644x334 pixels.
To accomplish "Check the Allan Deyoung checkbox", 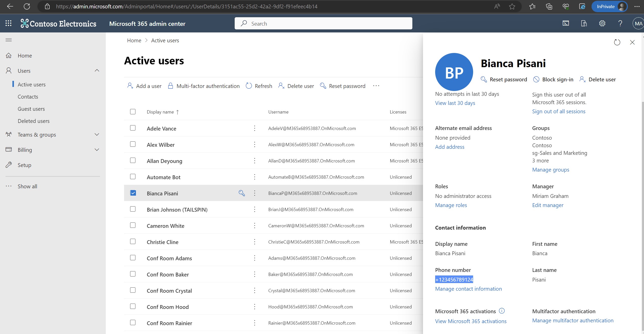I will pyautogui.click(x=133, y=160).
